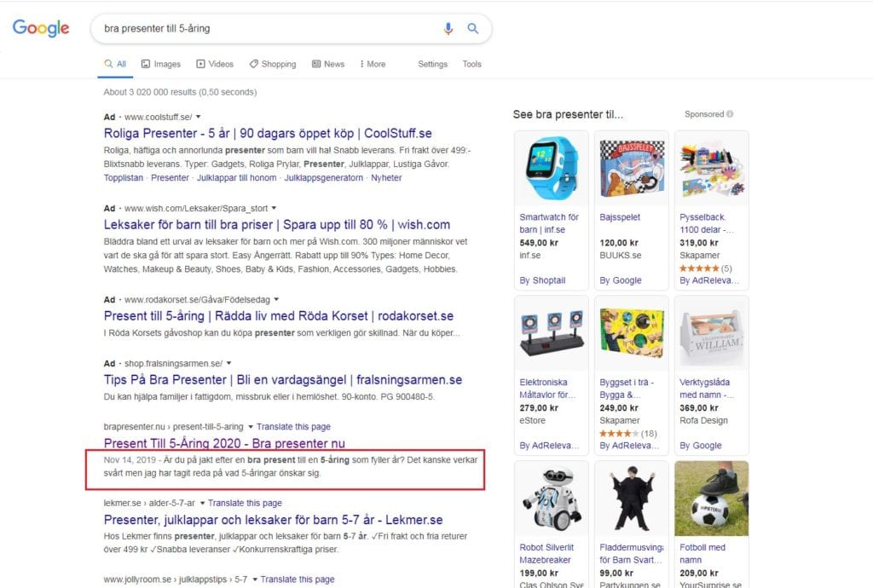Click the 549,00 kr price
The image size is (873, 588).
click(539, 243)
